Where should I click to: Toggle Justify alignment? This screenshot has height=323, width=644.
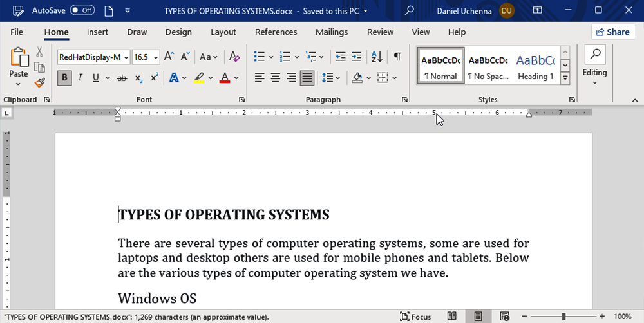coord(307,78)
